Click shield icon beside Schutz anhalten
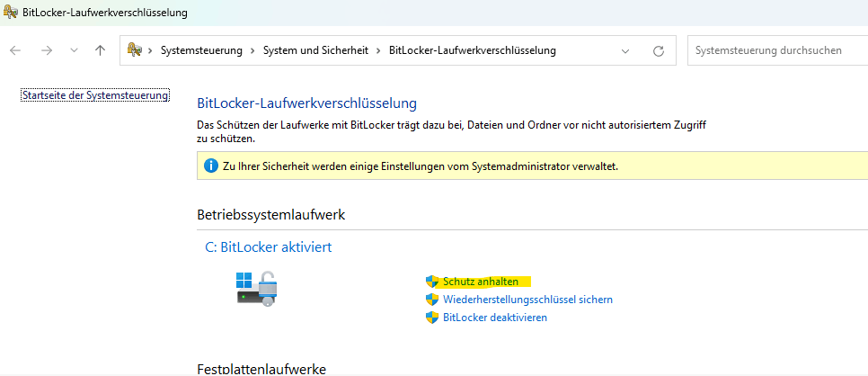This screenshot has height=376, width=868. tap(432, 282)
